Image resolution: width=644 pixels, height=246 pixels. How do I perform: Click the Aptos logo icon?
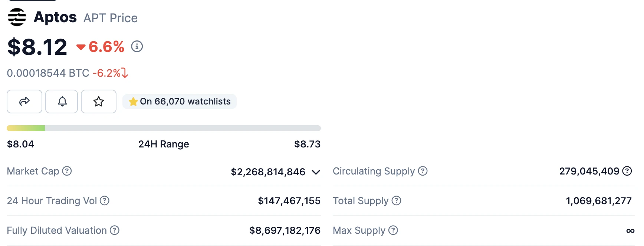coord(17,17)
